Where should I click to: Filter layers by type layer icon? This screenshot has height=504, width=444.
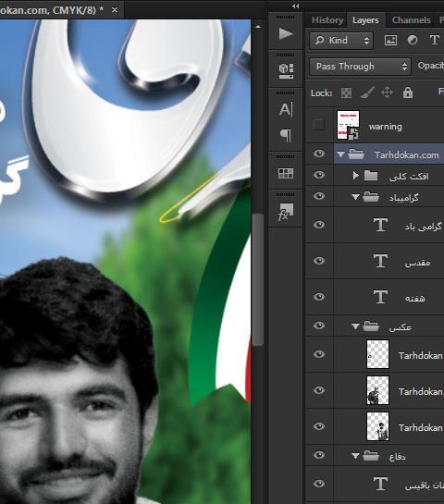[435, 40]
